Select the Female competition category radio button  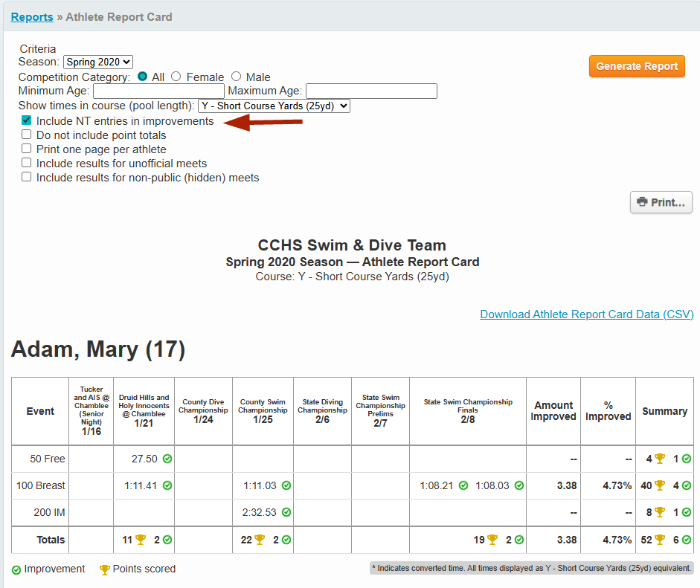tap(176, 77)
